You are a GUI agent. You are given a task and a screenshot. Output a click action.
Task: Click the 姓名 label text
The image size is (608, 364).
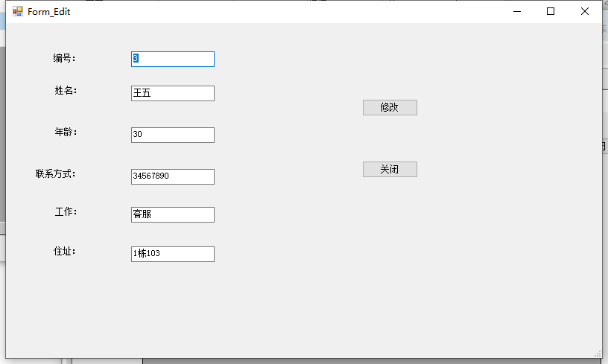pyautogui.click(x=66, y=91)
